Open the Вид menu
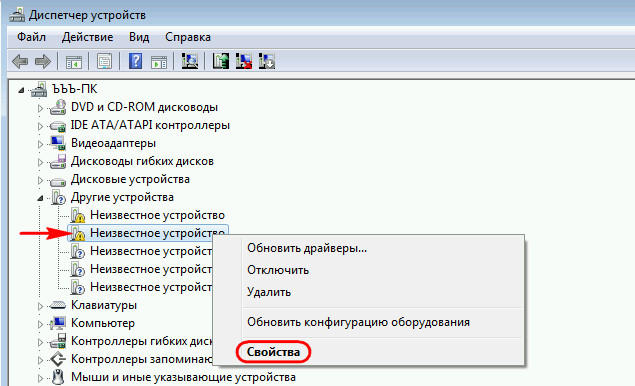 [139, 37]
